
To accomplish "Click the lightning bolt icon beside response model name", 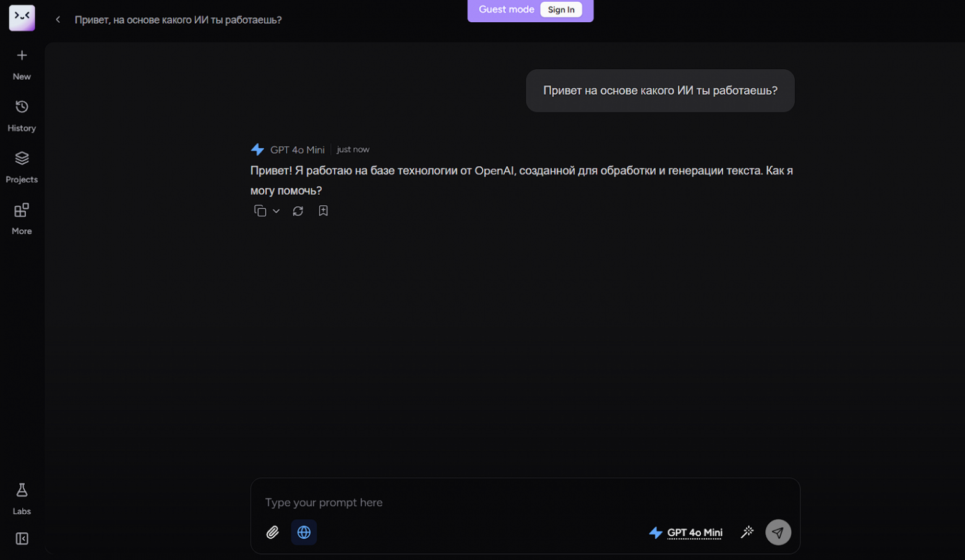I will click(257, 150).
